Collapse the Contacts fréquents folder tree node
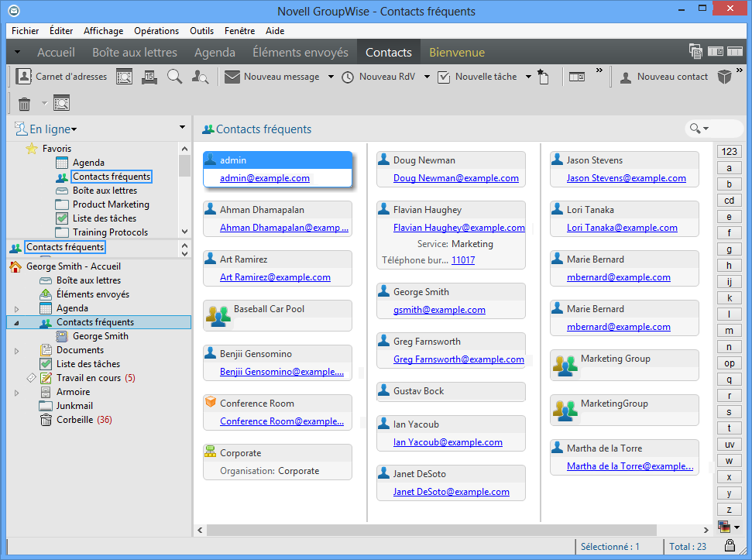The height and width of the screenshot is (560, 752). (17, 323)
